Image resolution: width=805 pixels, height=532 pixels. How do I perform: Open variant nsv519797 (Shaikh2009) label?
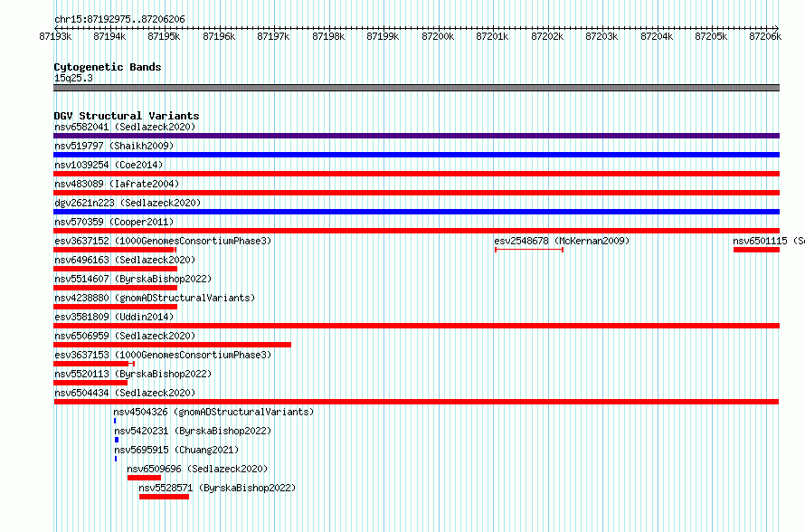114,146
